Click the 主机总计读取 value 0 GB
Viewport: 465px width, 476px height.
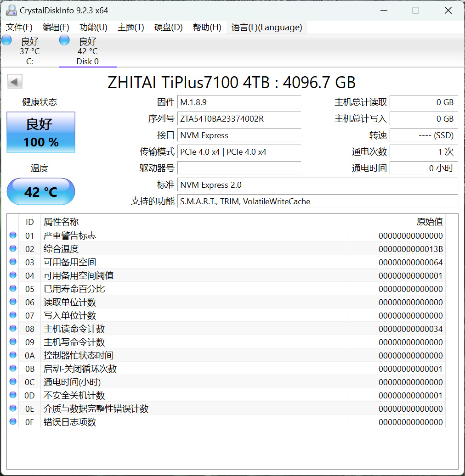pyautogui.click(x=424, y=102)
